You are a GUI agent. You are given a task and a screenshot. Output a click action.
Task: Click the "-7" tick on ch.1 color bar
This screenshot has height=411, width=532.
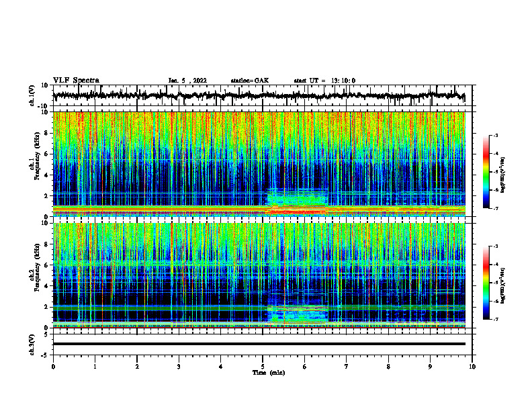click(496, 208)
